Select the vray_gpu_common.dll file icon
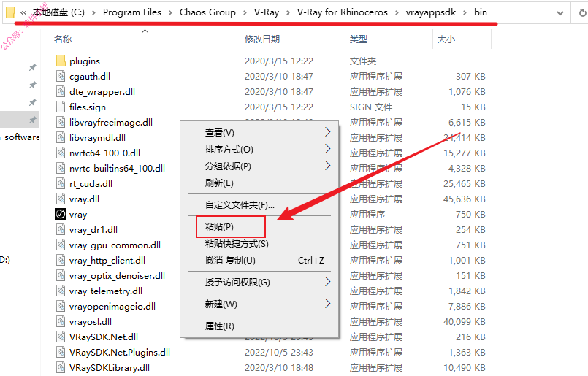 (61, 245)
